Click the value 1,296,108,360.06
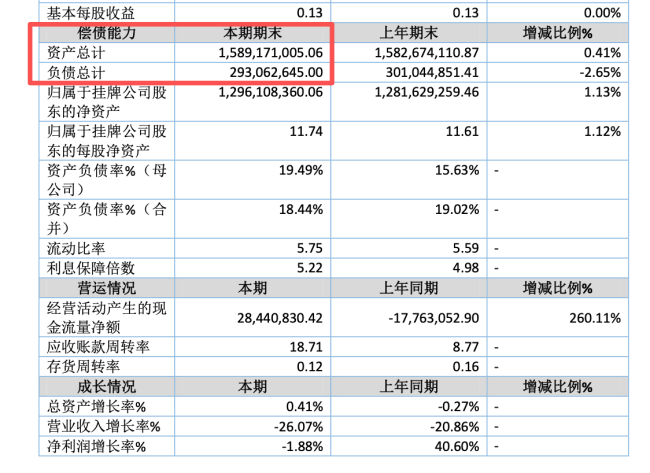 tap(271, 92)
